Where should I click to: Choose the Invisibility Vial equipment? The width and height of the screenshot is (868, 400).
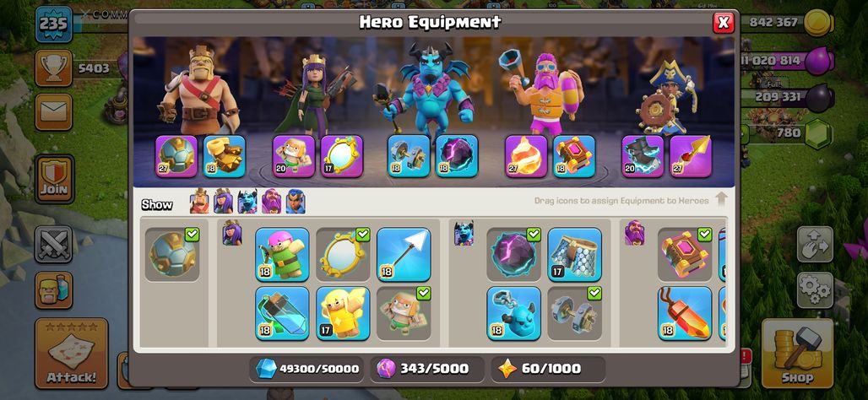coord(282,313)
